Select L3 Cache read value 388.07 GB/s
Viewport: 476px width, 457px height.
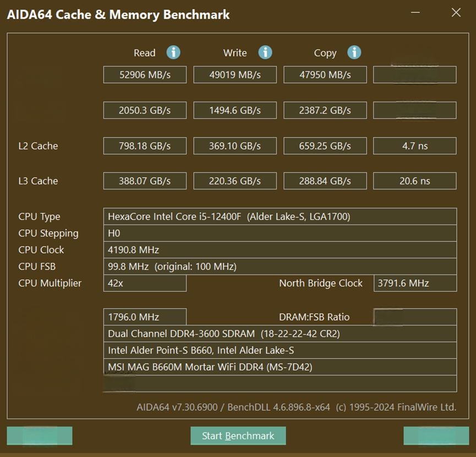(145, 181)
